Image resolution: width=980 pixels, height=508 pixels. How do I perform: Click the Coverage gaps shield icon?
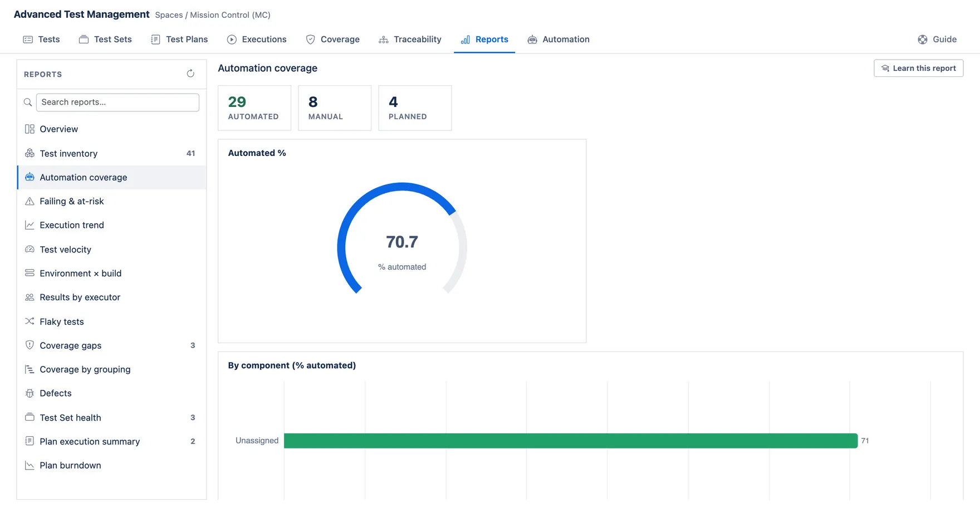[30, 345]
